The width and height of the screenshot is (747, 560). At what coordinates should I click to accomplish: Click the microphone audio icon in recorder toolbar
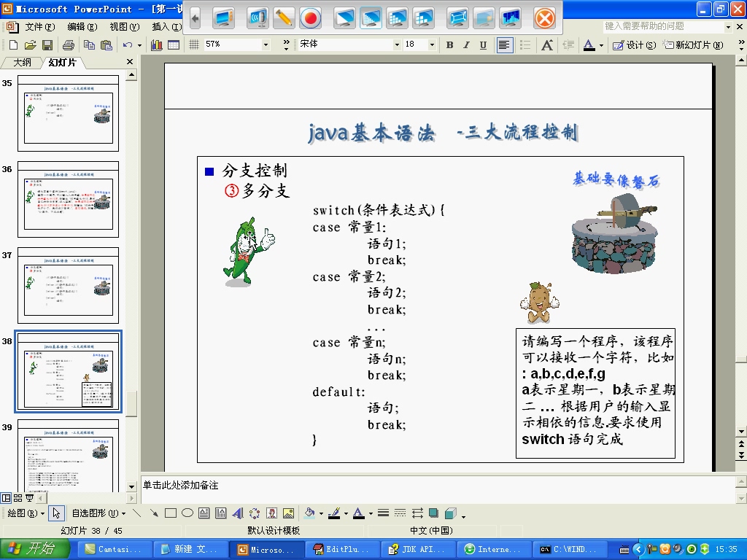258,18
